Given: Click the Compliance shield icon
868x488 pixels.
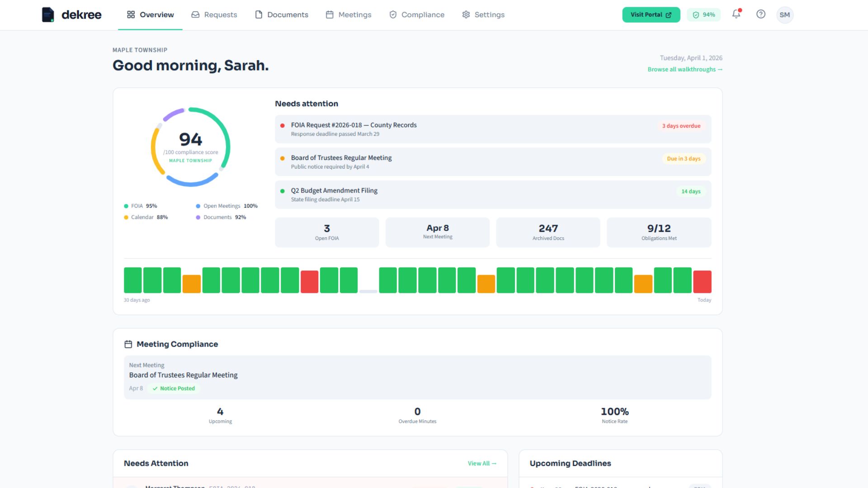Looking at the screenshot, I should pos(392,14).
